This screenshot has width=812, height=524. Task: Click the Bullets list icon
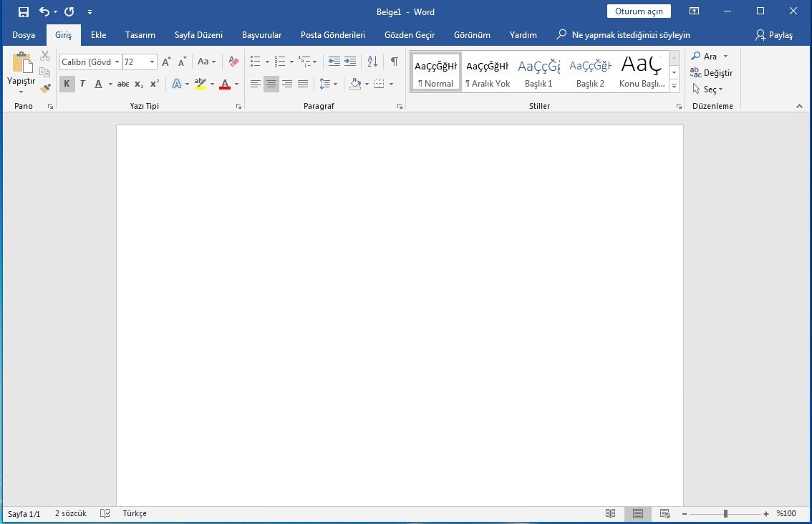(256, 62)
